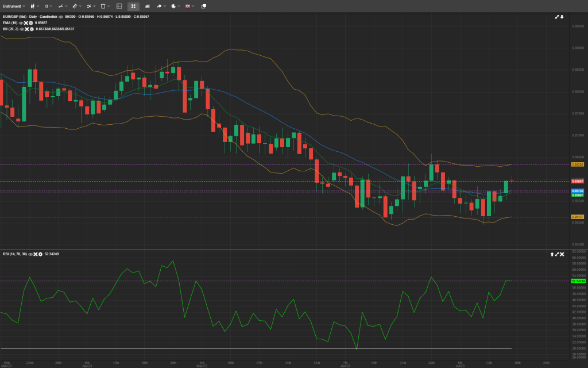Viewport: 588px width, 368px height.
Task: Toggle visibility of EMA (10) indicator
Action: pyautogui.click(x=21, y=23)
